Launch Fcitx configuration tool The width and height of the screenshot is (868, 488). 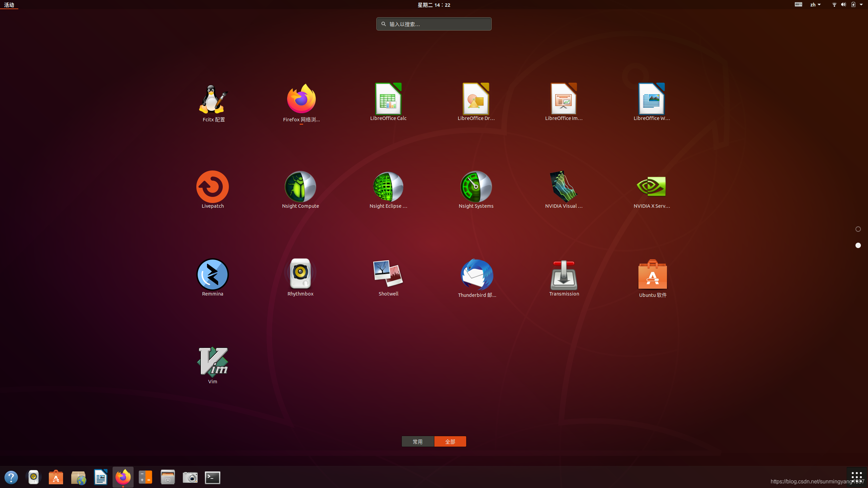pyautogui.click(x=213, y=99)
